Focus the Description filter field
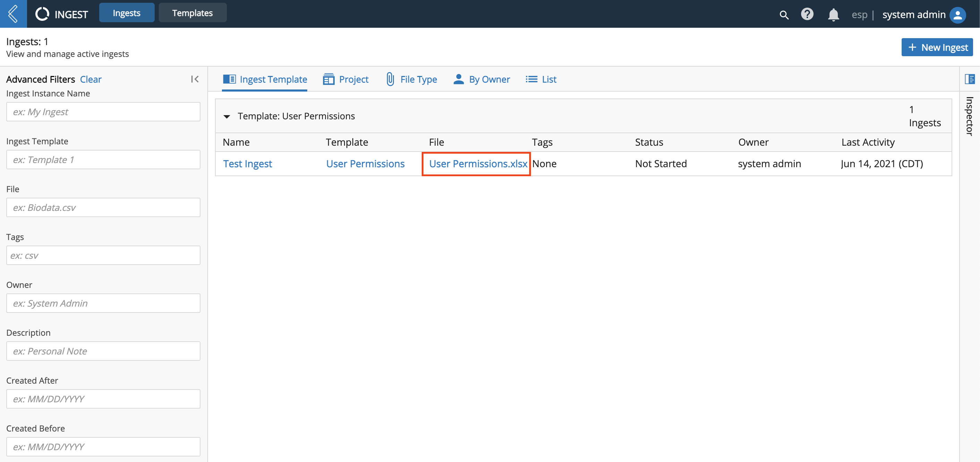 tap(103, 351)
